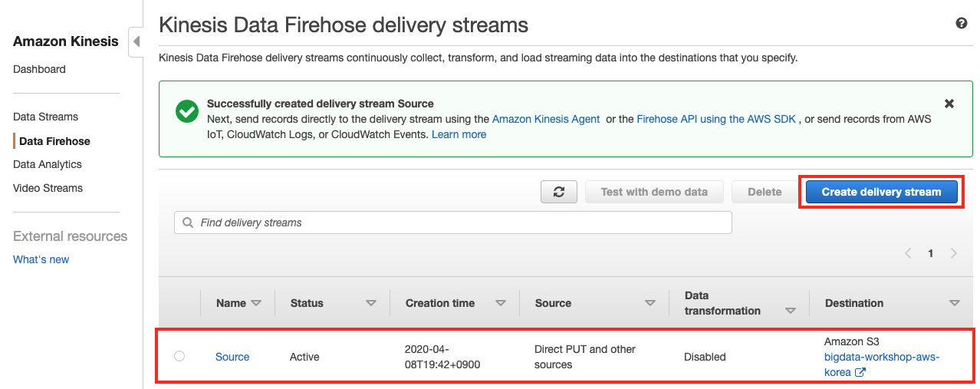Click the Disabled data transformation cell
Image resolution: width=980 pixels, height=389 pixels.
[705, 357]
